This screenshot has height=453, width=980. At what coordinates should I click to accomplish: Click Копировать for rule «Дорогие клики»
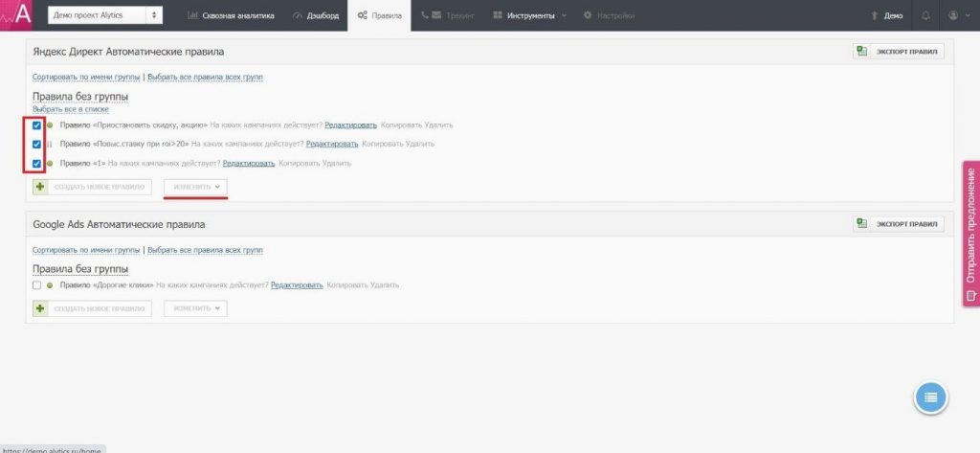pyautogui.click(x=346, y=285)
